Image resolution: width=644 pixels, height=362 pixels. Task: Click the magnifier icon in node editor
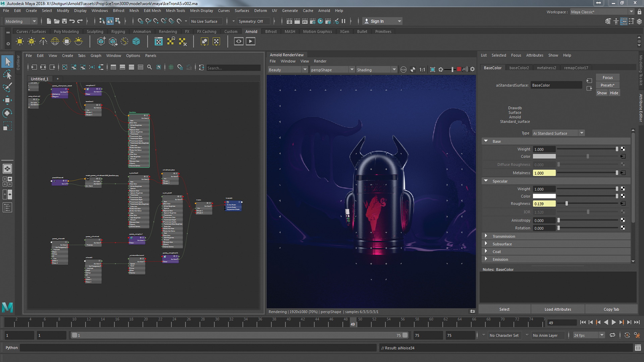coord(150,67)
